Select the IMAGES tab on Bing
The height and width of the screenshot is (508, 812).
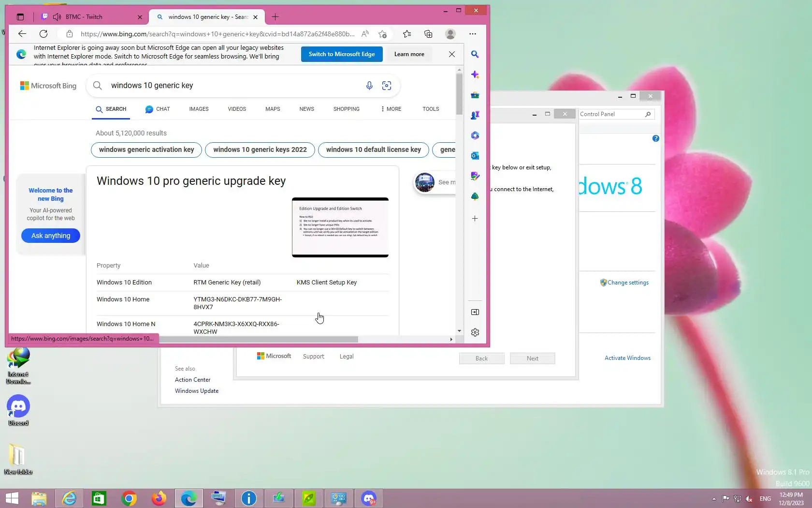coord(199,109)
